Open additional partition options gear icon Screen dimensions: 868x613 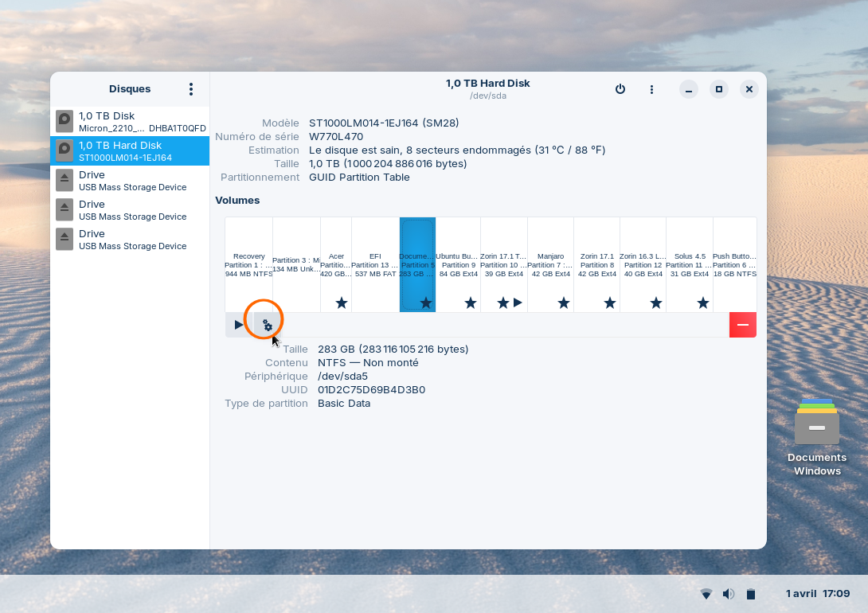[x=268, y=325]
